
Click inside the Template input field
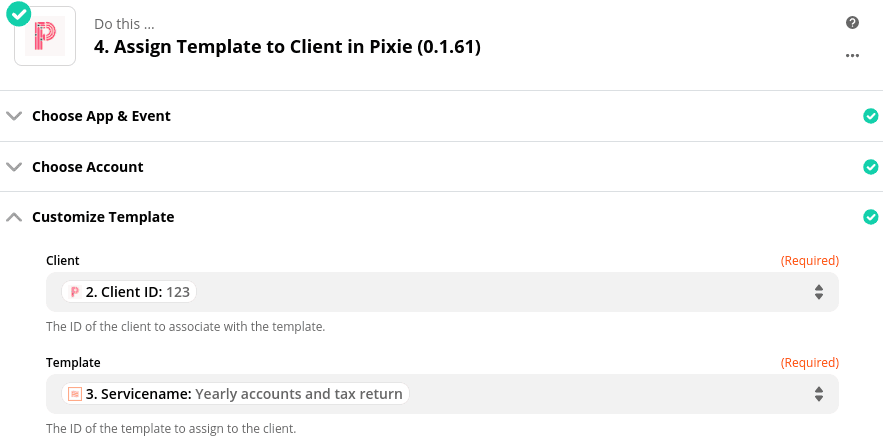(600, 394)
